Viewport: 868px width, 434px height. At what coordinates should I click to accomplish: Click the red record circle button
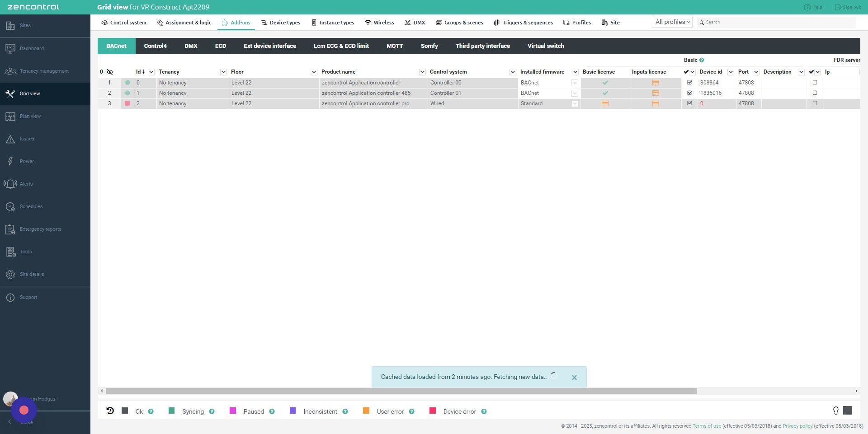tap(24, 410)
